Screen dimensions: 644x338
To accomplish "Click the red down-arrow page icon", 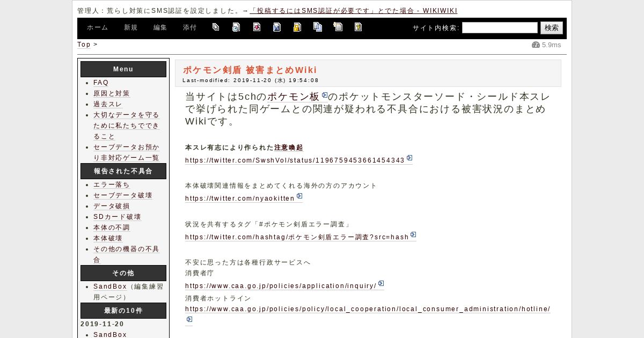I will click(257, 27).
